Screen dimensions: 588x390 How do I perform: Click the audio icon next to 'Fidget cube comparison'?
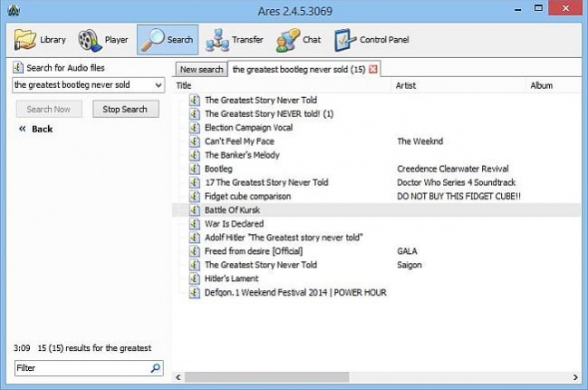(194, 196)
